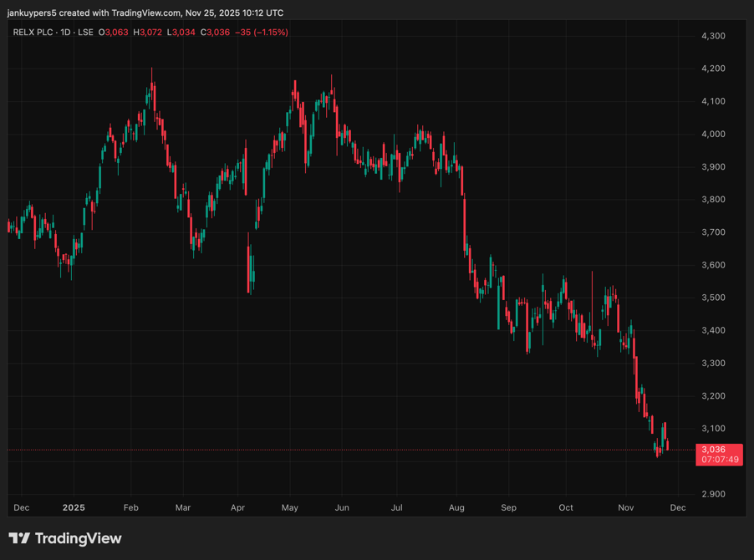Click the 3,400 price axis label

713,330
